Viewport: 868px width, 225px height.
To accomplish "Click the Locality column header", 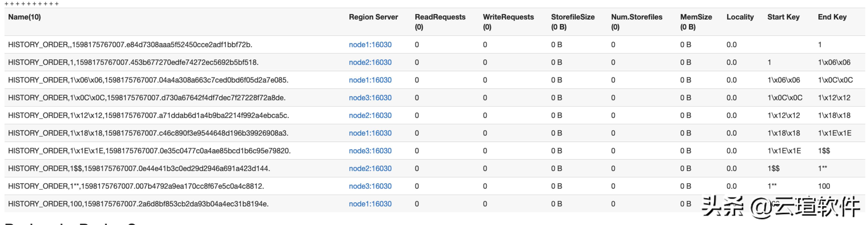I will click(740, 17).
